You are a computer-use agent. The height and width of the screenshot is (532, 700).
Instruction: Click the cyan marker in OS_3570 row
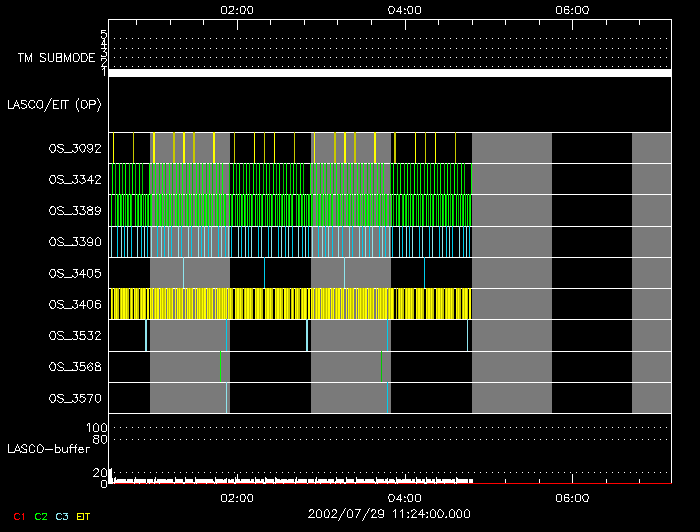click(x=227, y=398)
